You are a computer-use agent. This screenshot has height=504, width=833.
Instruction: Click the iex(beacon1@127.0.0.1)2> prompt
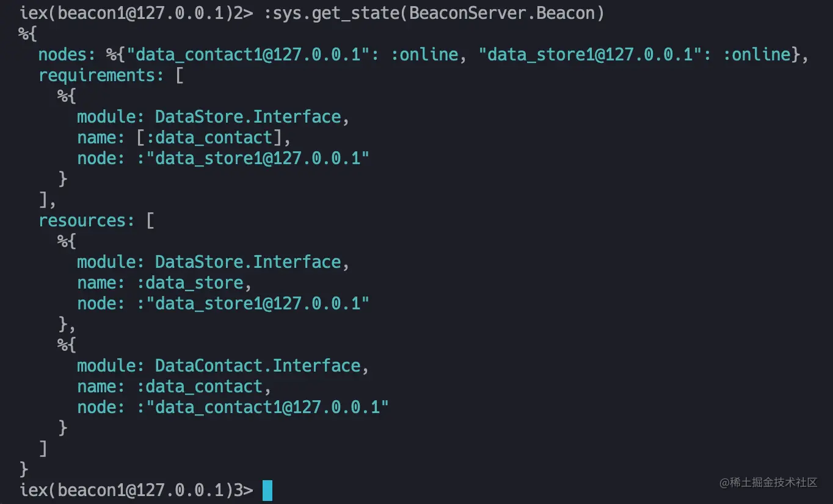tap(136, 13)
